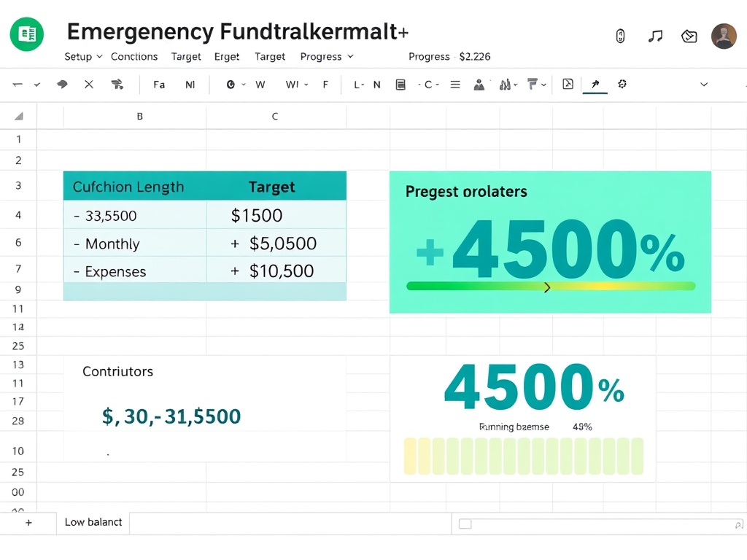The width and height of the screenshot is (747, 560).
Task: Select the Expenses cell
Action: coord(135,271)
